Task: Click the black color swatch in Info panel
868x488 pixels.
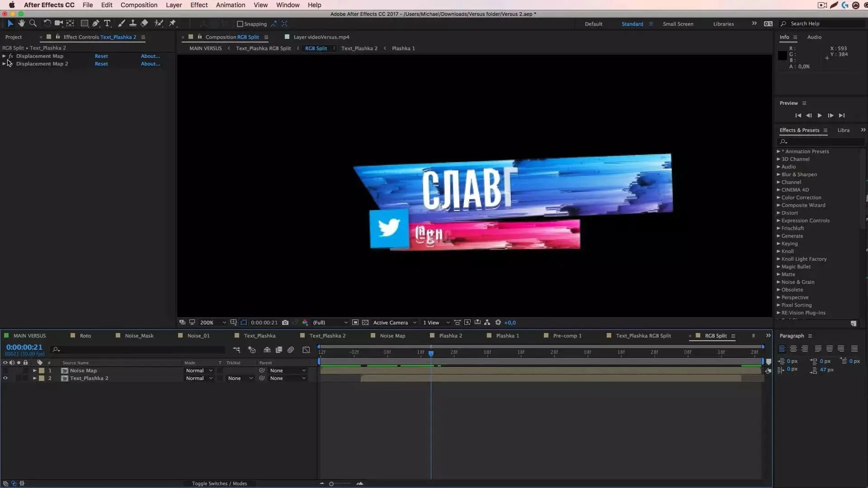Action: click(x=782, y=56)
